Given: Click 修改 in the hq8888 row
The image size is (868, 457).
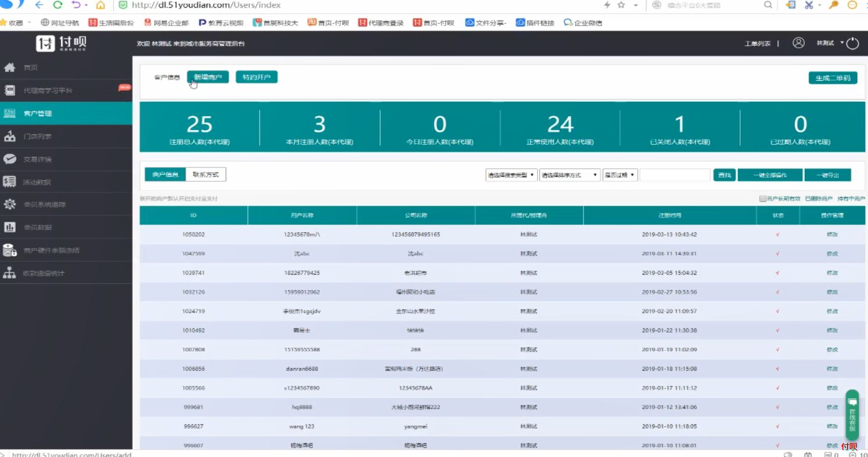Looking at the screenshot, I should coord(832,407).
